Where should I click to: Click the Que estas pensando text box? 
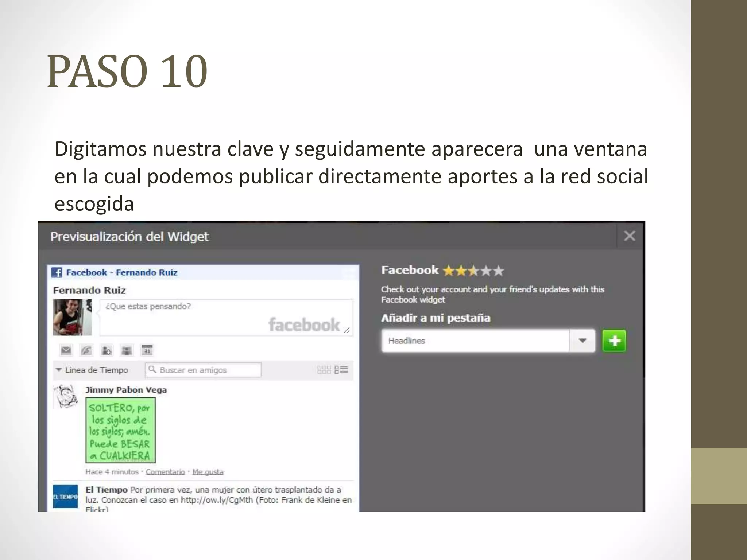click(226, 317)
